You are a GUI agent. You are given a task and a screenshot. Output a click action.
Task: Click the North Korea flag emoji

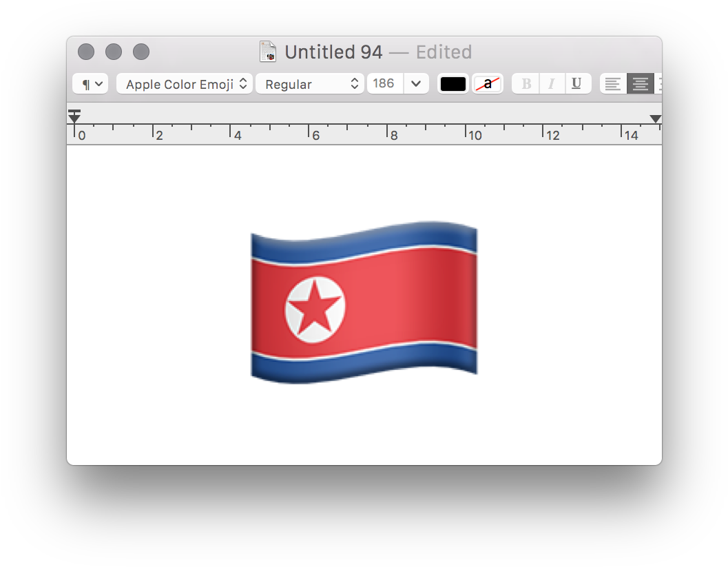(x=364, y=302)
